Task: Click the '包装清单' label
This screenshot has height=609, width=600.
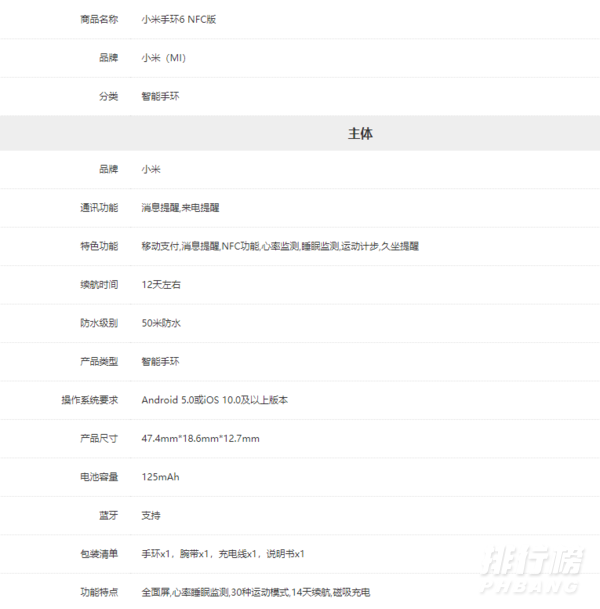Action: point(99,554)
